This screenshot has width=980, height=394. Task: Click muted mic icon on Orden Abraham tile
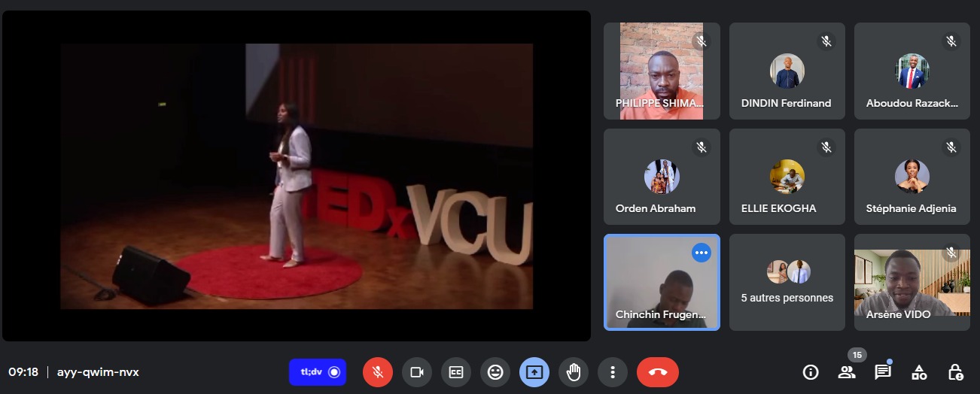(x=702, y=147)
